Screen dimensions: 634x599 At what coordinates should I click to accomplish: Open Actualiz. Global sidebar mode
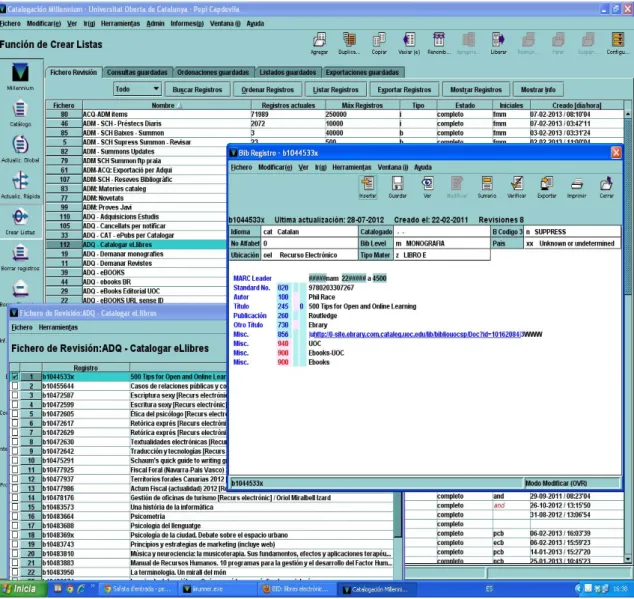[20, 149]
